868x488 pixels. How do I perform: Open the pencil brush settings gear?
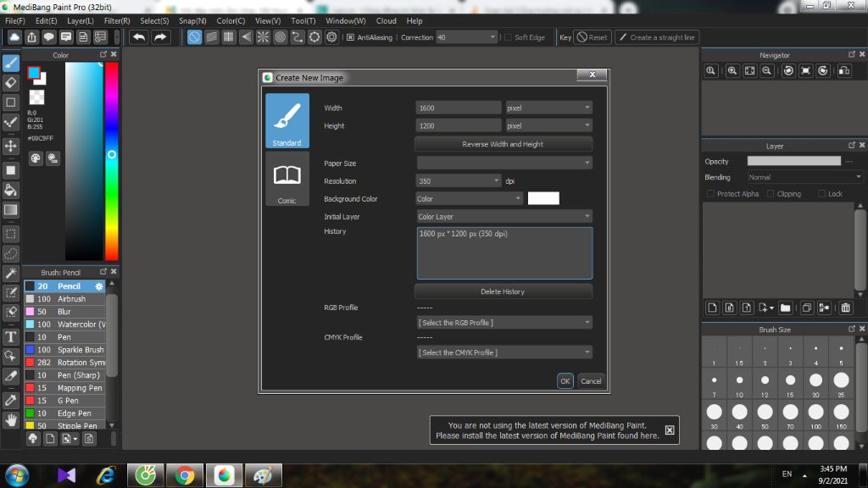pos(98,286)
